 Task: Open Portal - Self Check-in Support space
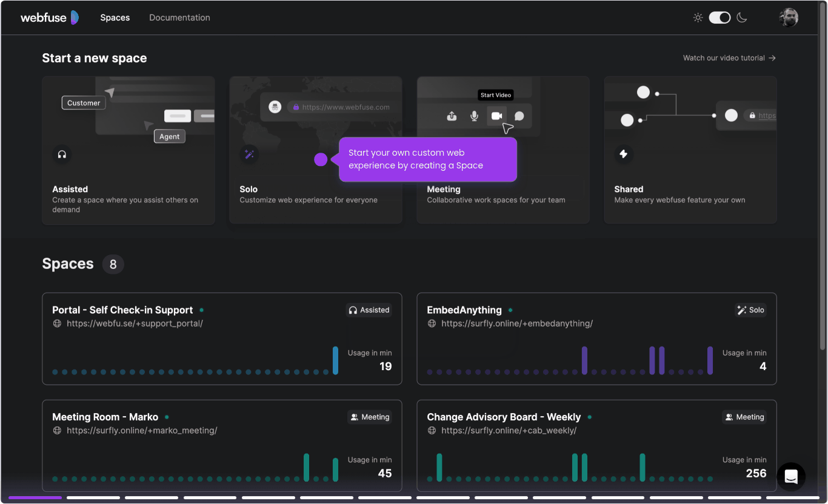(222, 339)
